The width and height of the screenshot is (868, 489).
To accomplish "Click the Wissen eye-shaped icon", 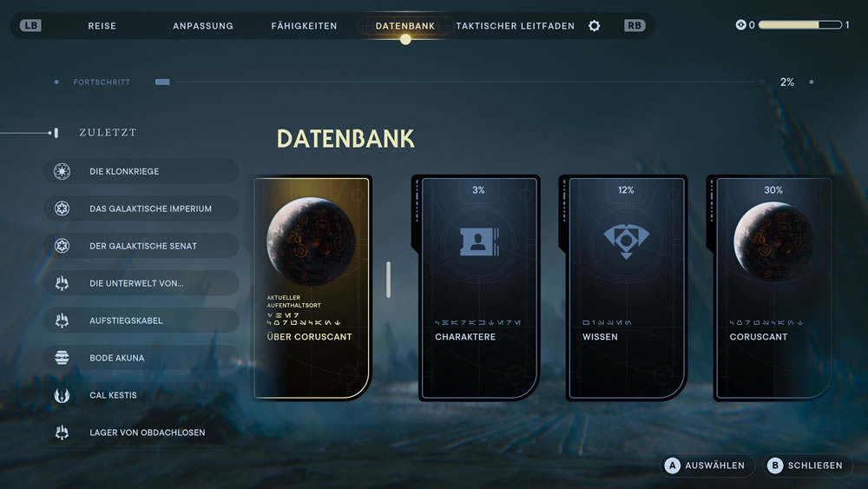I will [626, 241].
